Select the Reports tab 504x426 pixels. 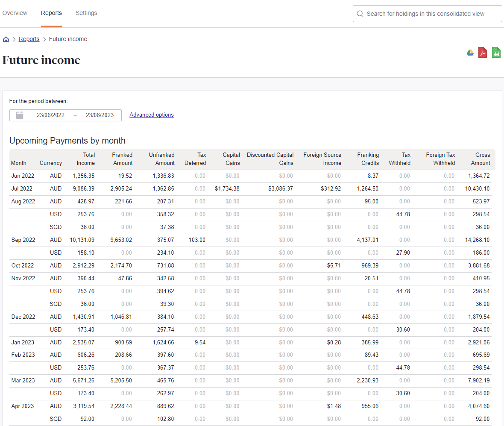point(51,13)
